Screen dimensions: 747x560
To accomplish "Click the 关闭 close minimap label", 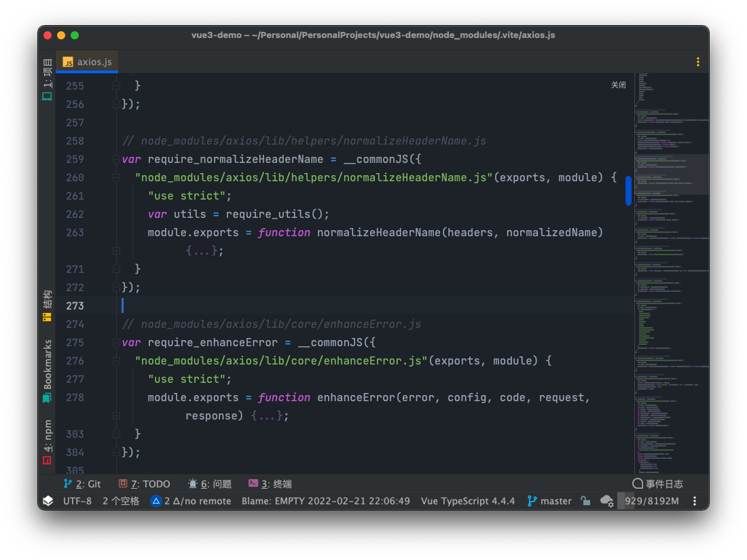I will click(619, 85).
